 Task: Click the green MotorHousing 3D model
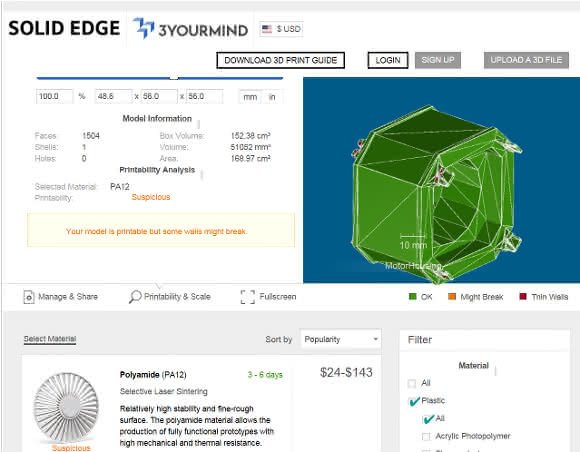[x=436, y=194]
